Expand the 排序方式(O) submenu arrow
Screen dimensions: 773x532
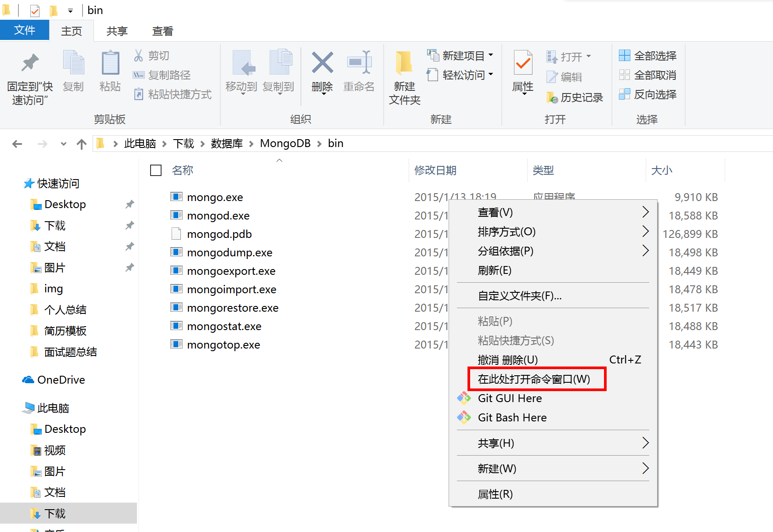click(x=645, y=231)
